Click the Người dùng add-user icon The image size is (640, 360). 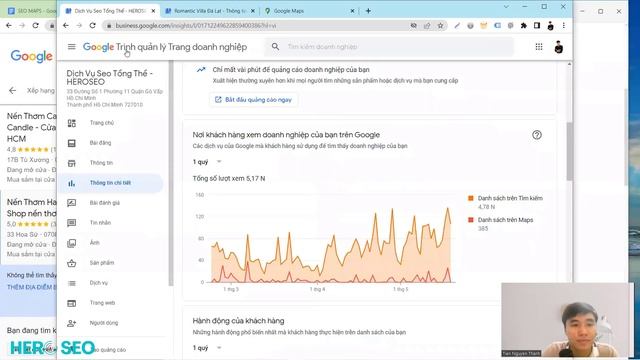pyautogui.click(x=72, y=323)
